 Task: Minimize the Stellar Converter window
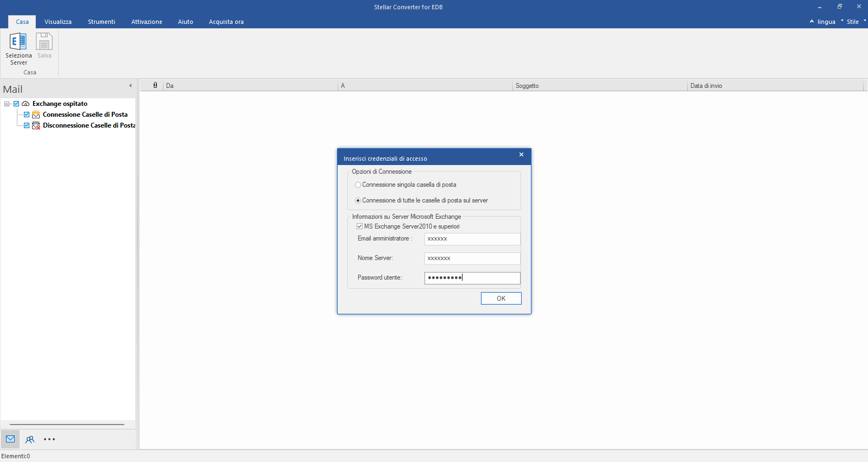pos(820,7)
